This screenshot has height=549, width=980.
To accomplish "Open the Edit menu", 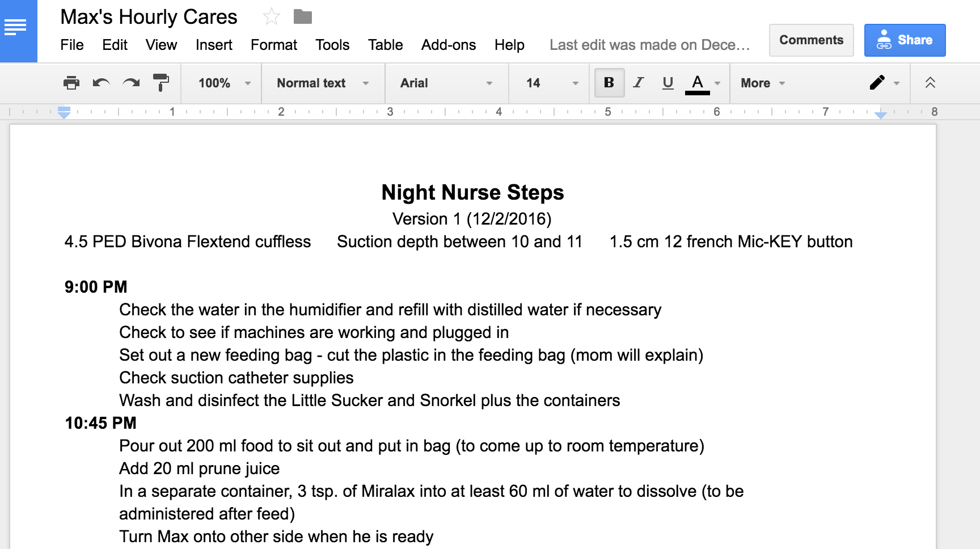I will click(x=115, y=45).
